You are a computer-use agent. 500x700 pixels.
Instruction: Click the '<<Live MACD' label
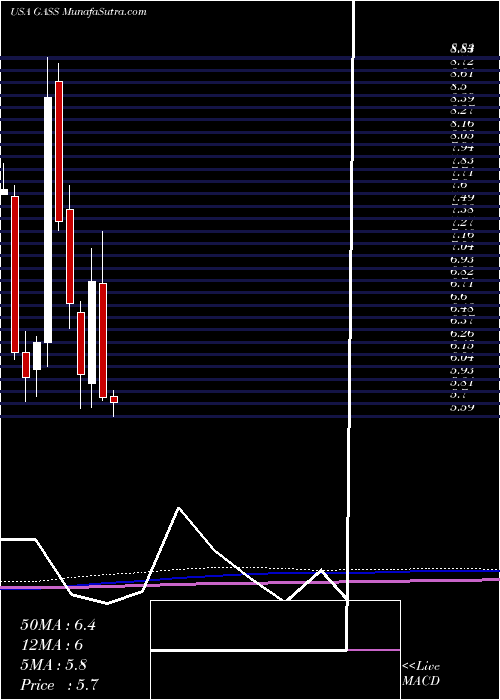pos(421,674)
